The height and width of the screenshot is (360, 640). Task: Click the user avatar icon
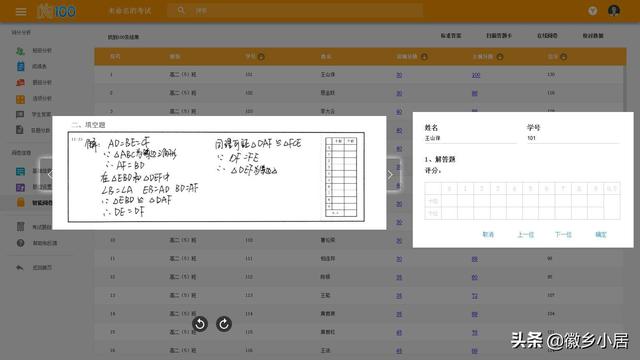tap(613, 11)
